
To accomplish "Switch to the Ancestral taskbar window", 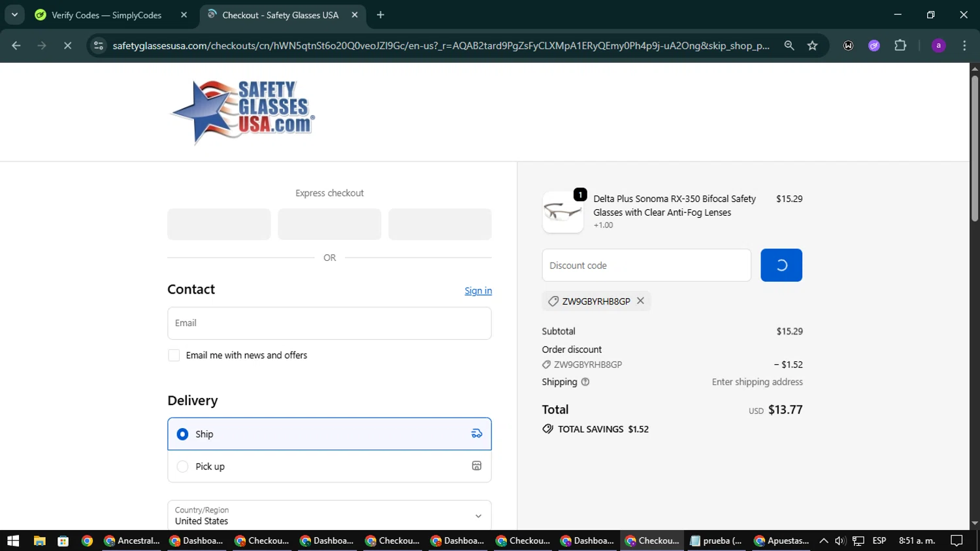I will pyautogui.click(x=132, y=541).
